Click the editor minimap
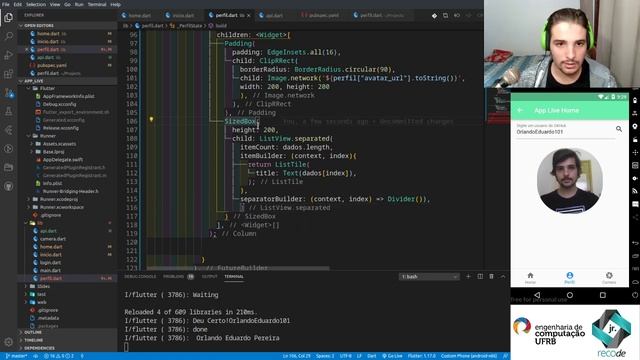This screenshot has width=640, height=360. (x=497, y=106)
